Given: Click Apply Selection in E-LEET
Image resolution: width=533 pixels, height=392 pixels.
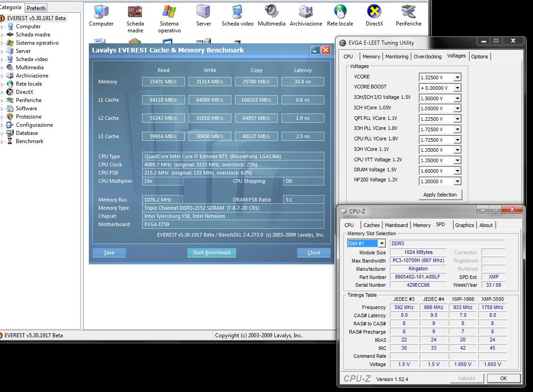Looking at the screenshot, I should point(440,195).
